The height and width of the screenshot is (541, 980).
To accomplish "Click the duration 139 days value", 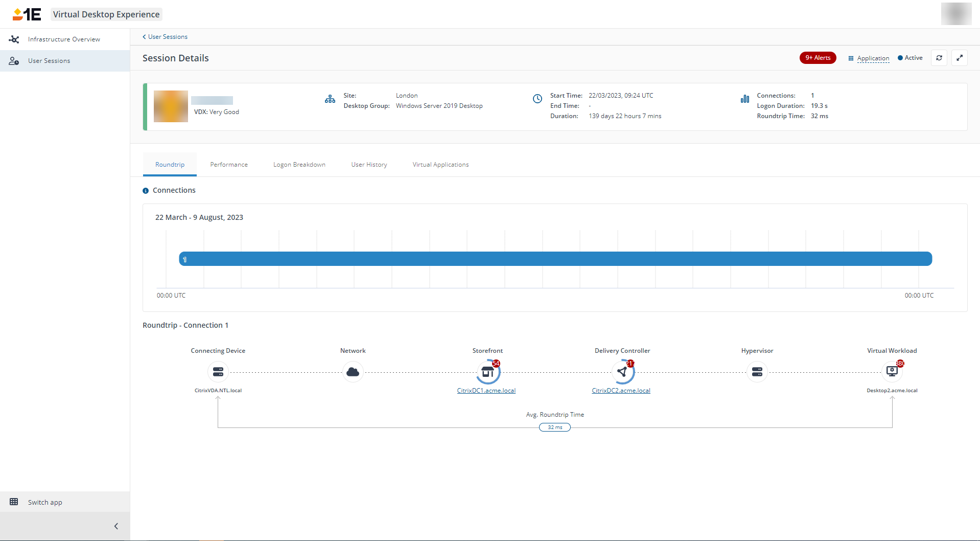I will coord(625,116).
